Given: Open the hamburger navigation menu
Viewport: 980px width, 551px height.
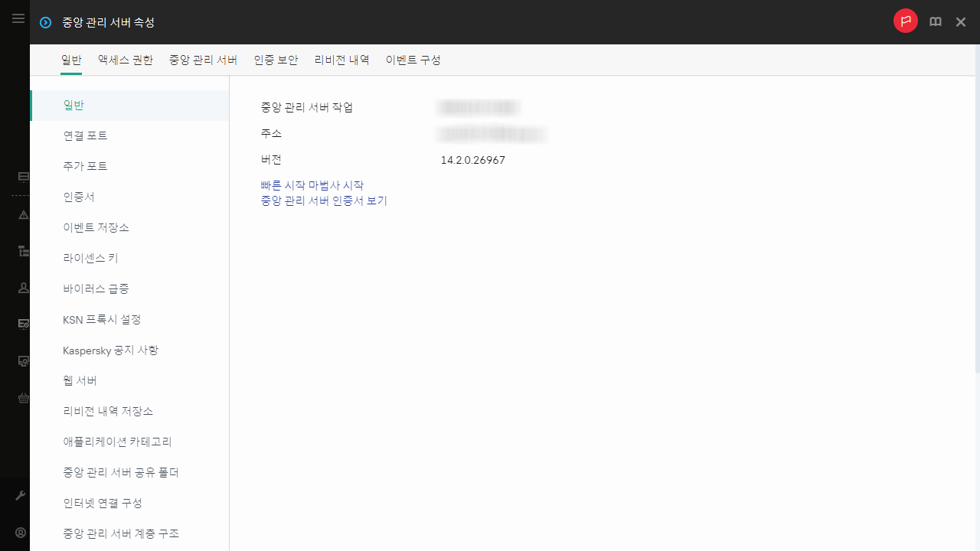Looking at the screenshot, I should (x=18, y=18).
